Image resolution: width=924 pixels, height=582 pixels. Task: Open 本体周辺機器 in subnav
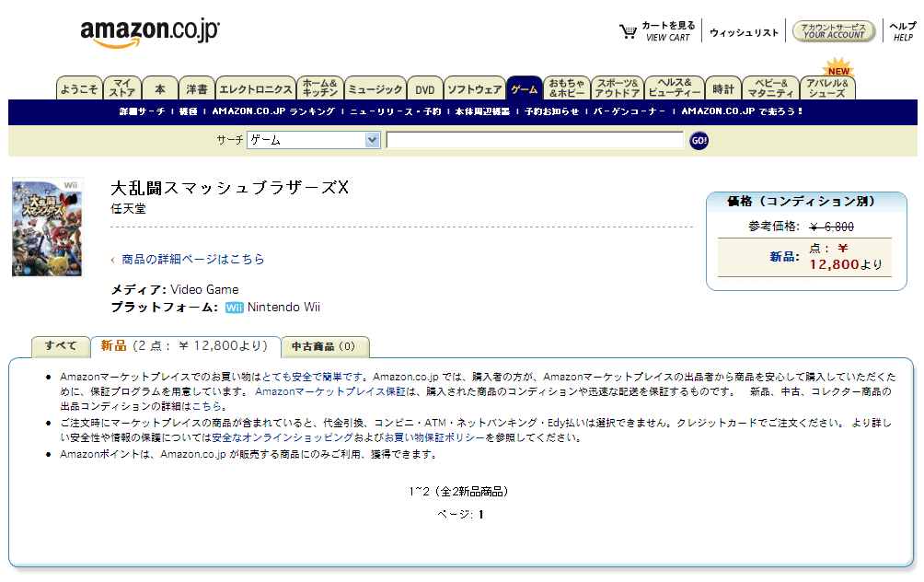pyautogui.click(x=482, y=111)
